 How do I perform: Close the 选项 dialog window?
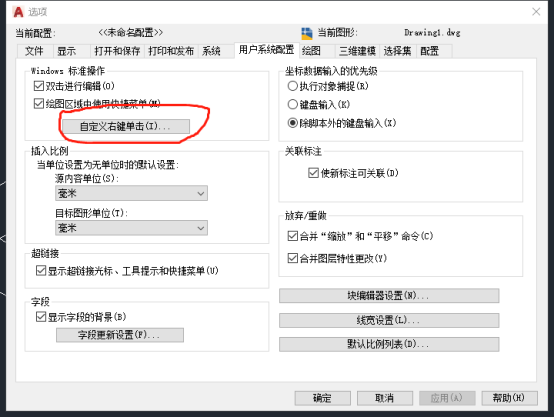click(536, 12)
